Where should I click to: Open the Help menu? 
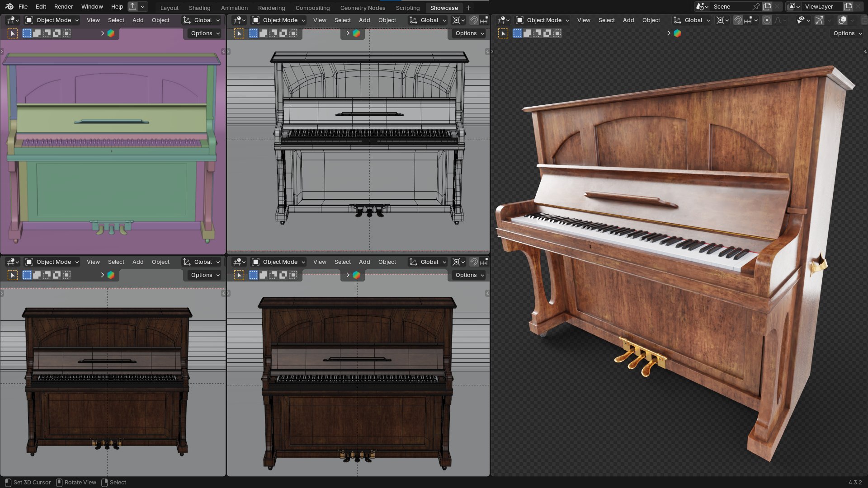coord(117,6)
